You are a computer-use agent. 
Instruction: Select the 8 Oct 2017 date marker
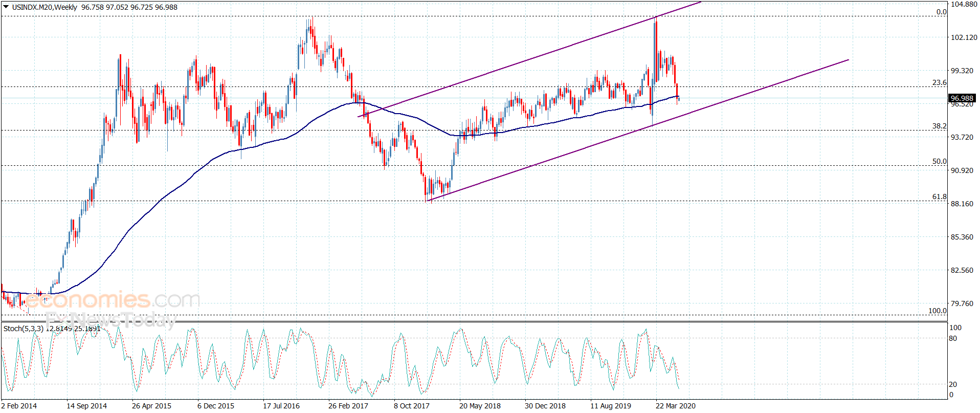pyautogui.click(x=412, y=406)
